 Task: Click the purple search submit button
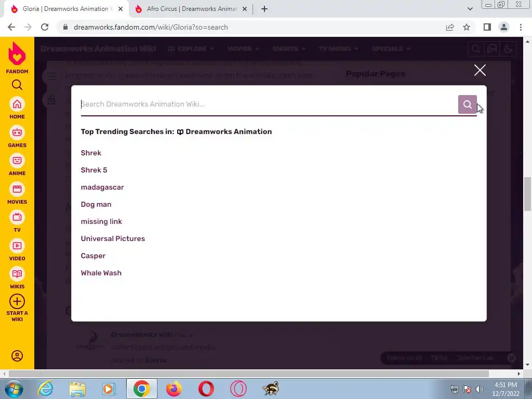point(467,104)
